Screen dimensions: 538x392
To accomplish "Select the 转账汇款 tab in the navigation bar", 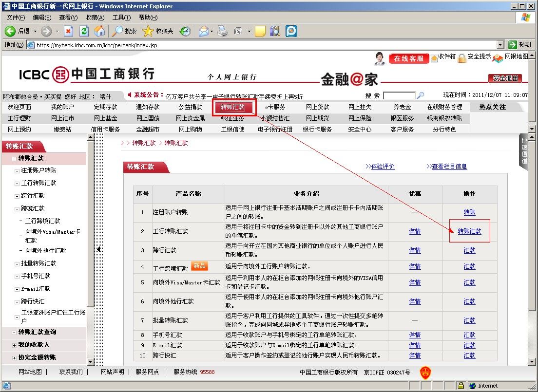I will tap(233, 107).
